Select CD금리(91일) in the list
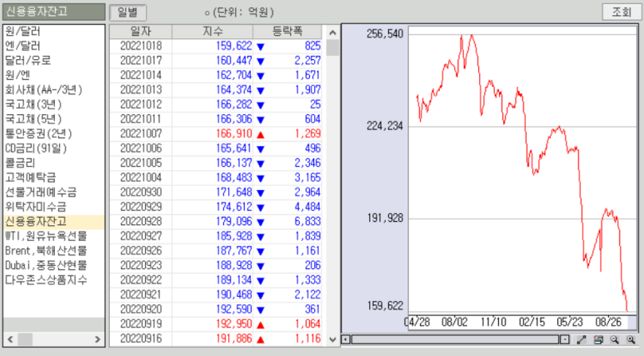The image size is (644, 356). click(x=53, y=148)
